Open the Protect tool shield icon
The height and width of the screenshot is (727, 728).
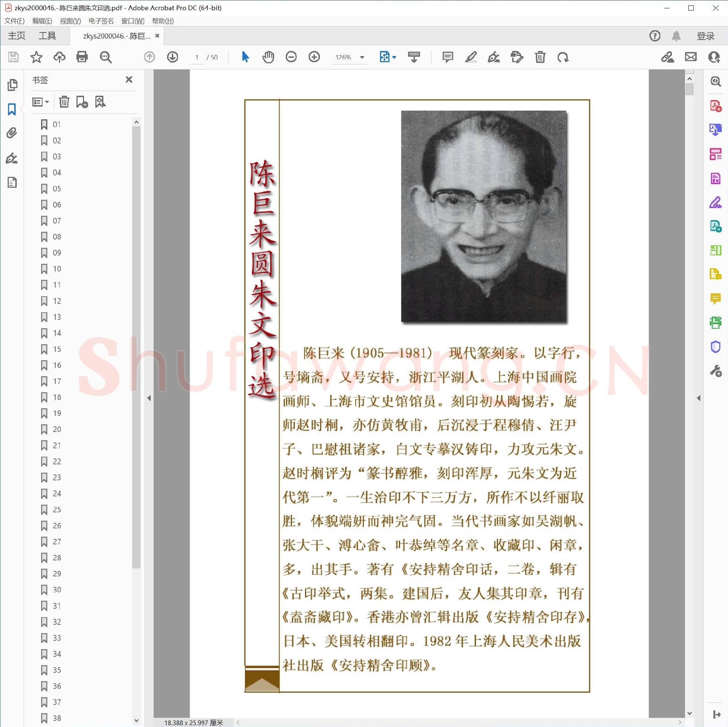(x=715, y=347)
